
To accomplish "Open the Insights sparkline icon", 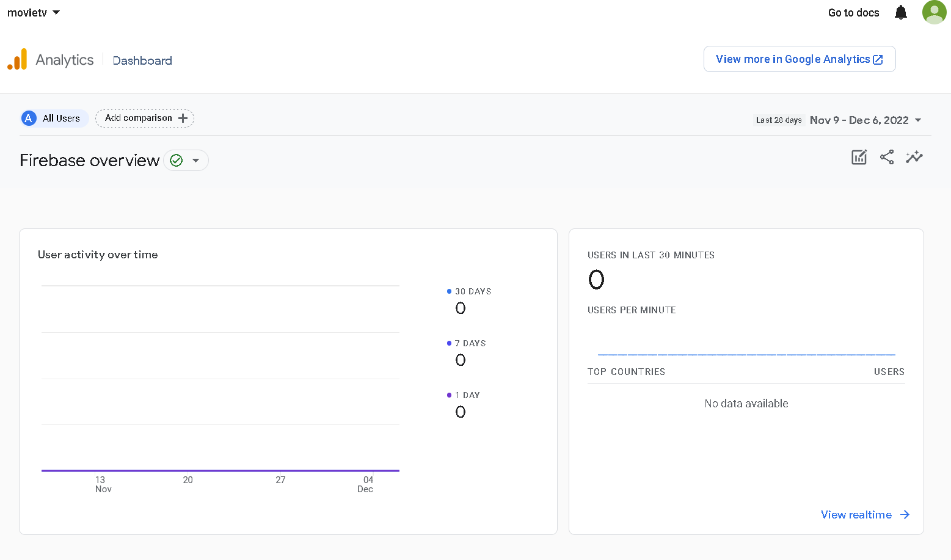I will tap(914, 158).
